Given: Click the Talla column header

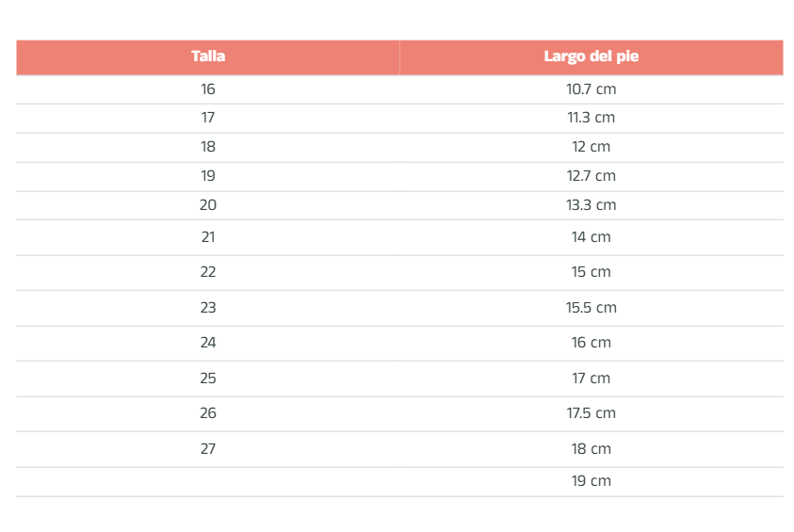Looking at the screenshot, I should click(x=208, y=56).
